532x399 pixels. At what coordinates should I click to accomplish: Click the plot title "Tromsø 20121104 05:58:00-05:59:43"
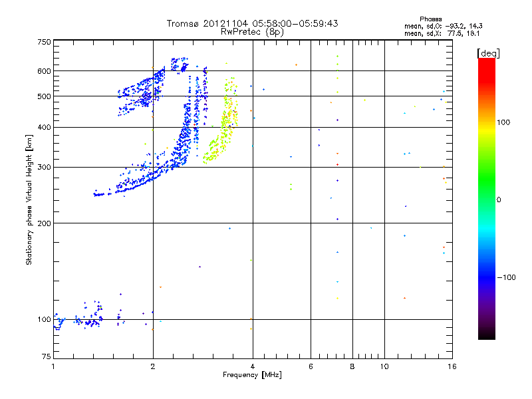tap(252, 23)
